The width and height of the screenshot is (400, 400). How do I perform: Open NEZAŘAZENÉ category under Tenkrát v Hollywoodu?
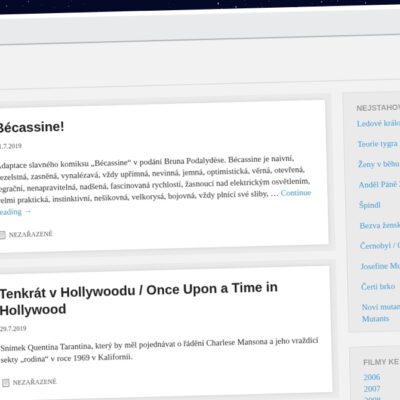click(x=35, y=382)
